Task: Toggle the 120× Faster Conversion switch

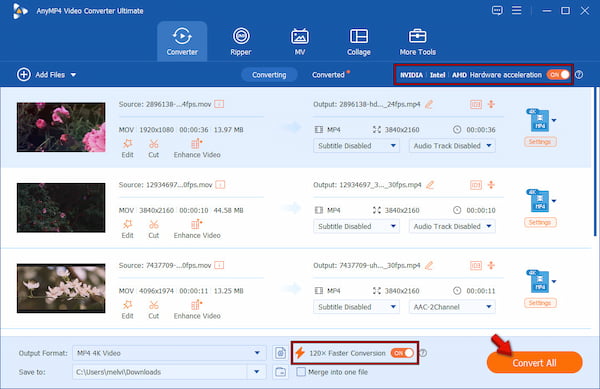Action: [x=402, y=353]
